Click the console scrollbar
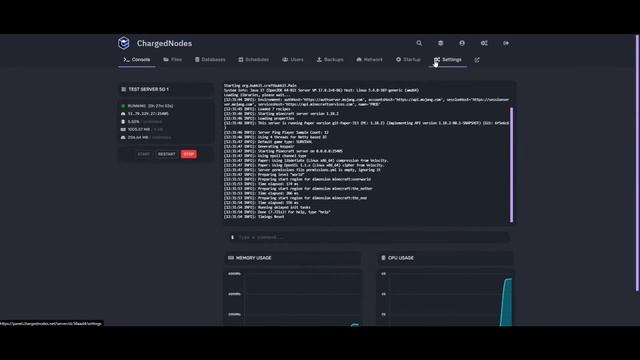 [511, 165]
